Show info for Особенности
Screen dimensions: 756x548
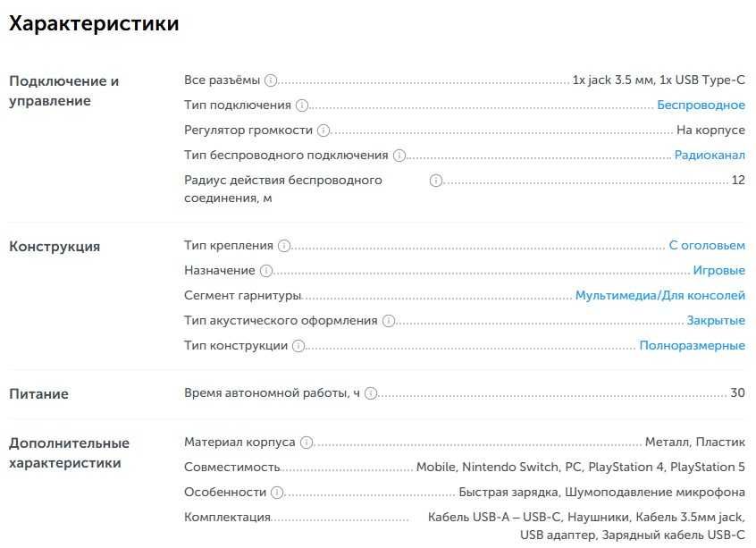277,493
